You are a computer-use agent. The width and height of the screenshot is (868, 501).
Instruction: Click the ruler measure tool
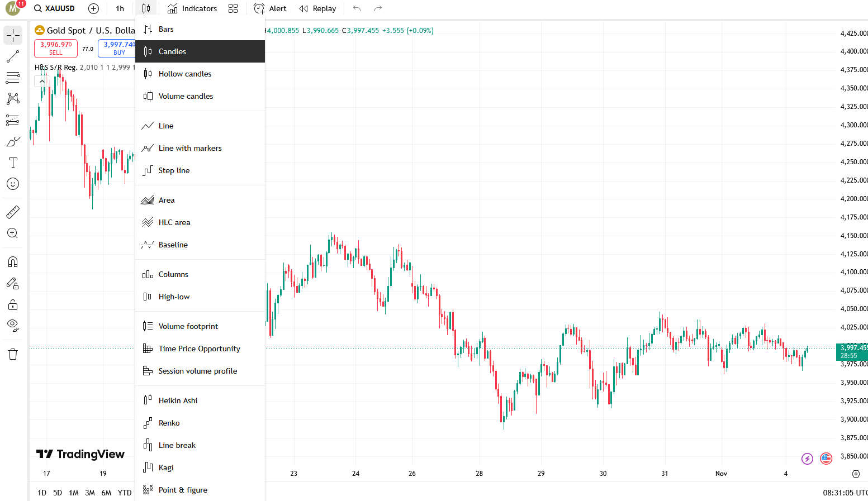[x=13, y=212]
